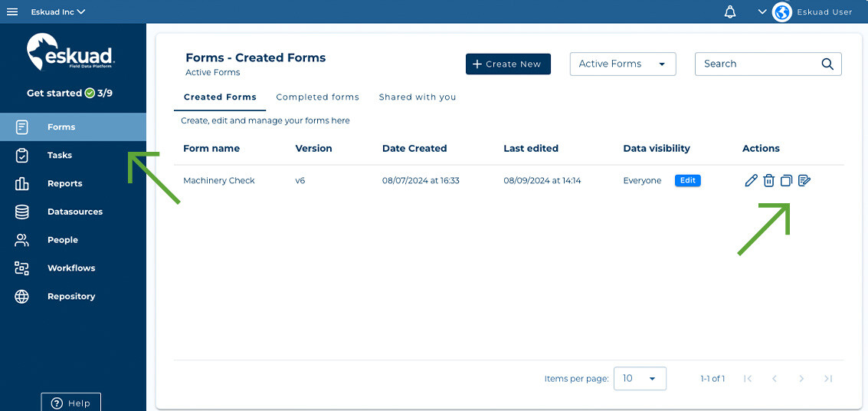
Task: Open the hamburger menu icon
Action: coord(11,12)
